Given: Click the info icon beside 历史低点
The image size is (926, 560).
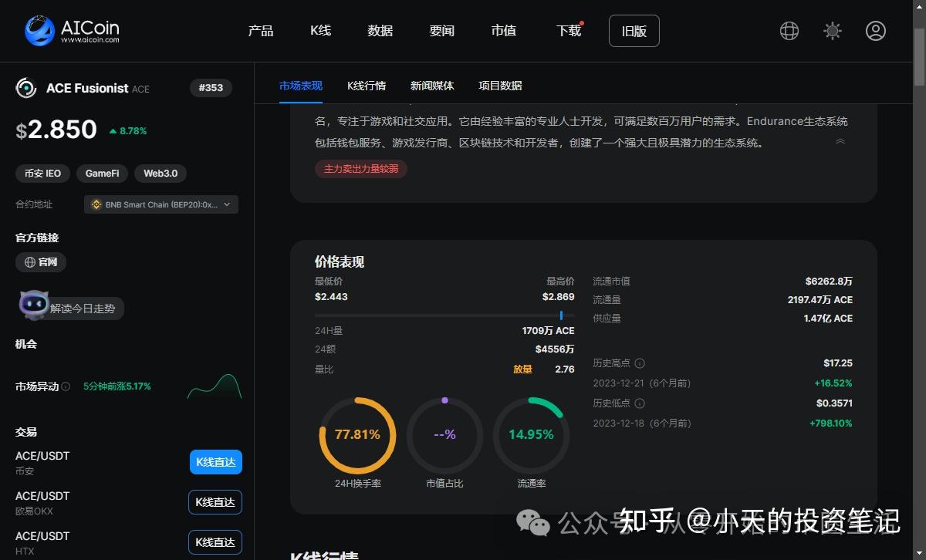Looking at the screenshot, I should (638, 403).
